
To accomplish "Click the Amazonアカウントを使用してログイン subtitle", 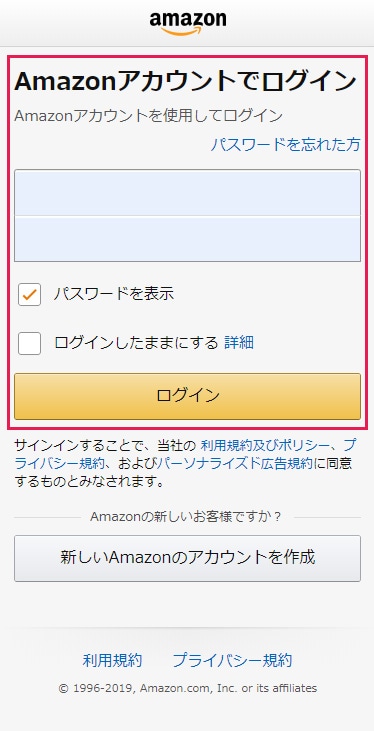I will pyautogui.click(x=148, y=116).
